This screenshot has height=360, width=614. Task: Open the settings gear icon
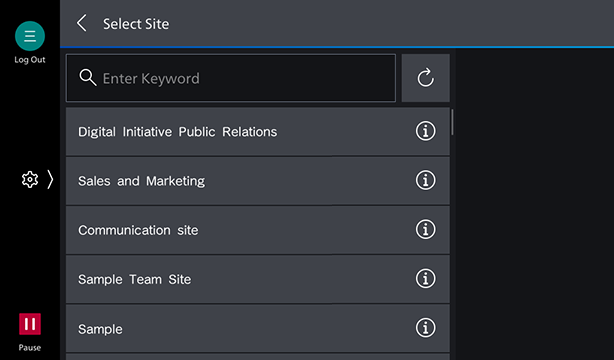pos(30,180)
